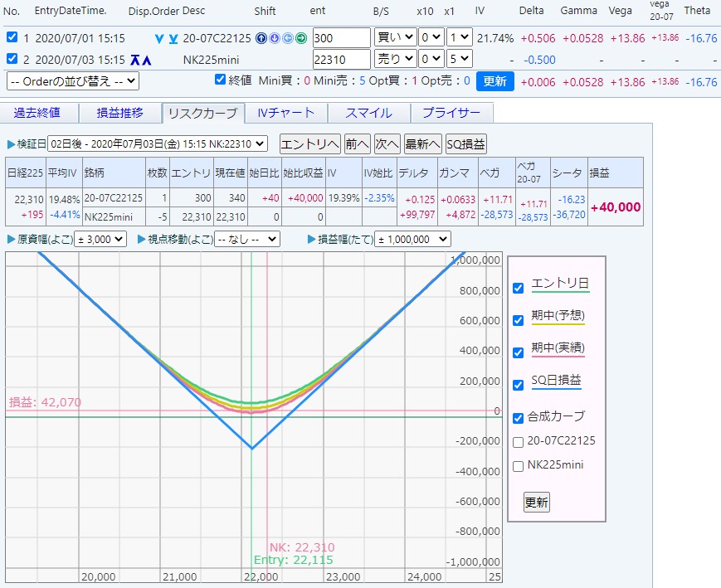Click the 更新 button in the legend panel
The image size is (721, 588).
click(537, 502)
